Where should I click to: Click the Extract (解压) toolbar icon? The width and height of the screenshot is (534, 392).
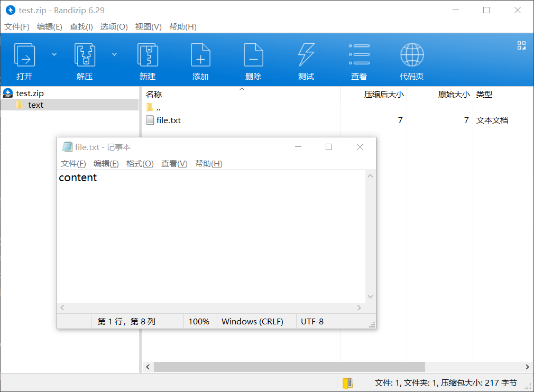pyautogui.click(x=85, y=55)
